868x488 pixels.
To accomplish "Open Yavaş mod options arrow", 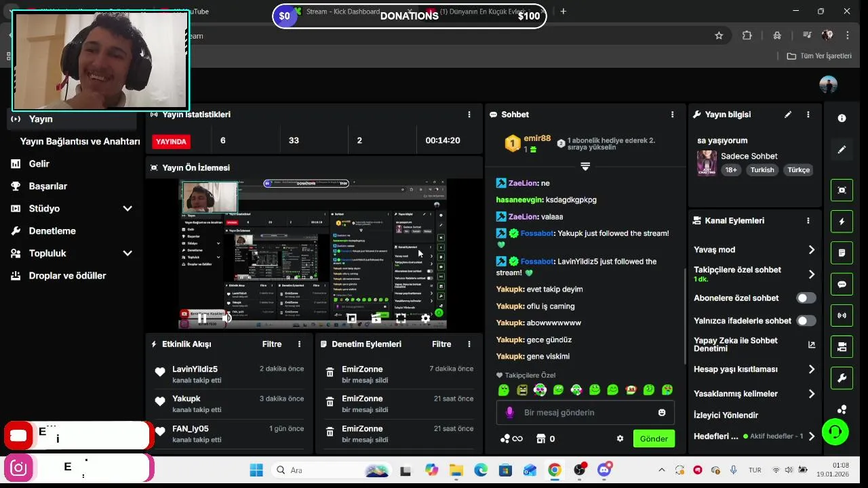I will tap(811, 249).
